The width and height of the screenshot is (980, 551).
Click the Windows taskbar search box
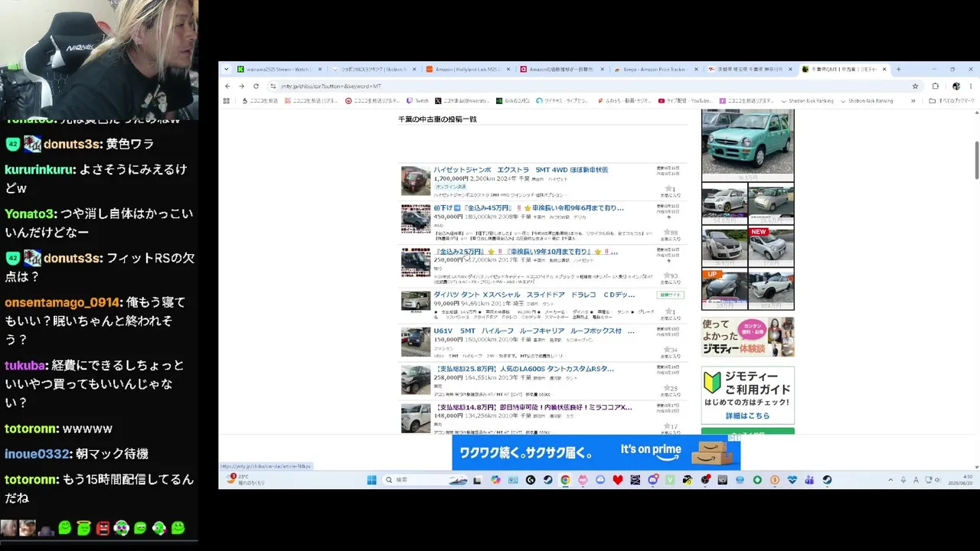425,480
